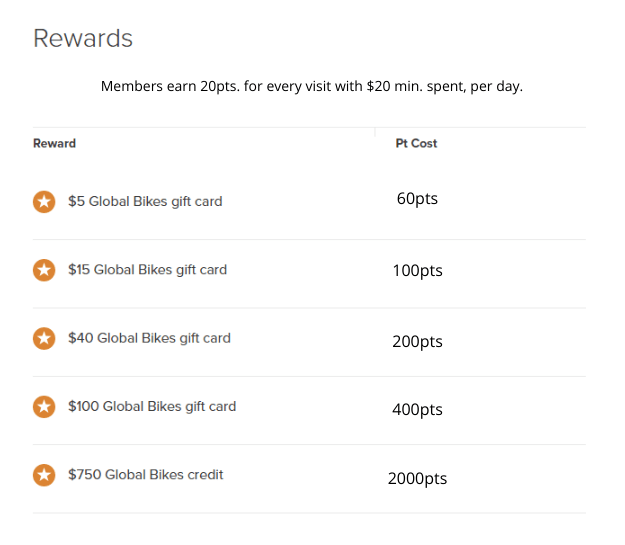Image resolution: width=625 pixels, height=545 pixels.
Task: Click the 200pts cost value
Action: (417, 342)
